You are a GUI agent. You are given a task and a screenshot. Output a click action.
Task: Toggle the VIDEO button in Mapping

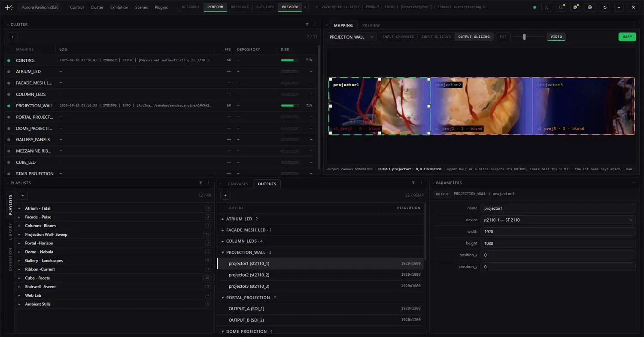[x=556, y=37]
